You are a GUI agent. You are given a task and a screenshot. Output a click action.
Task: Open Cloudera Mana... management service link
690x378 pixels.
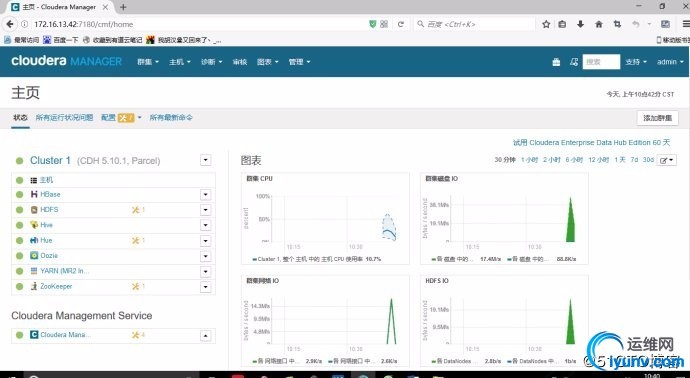pos(66,335)
